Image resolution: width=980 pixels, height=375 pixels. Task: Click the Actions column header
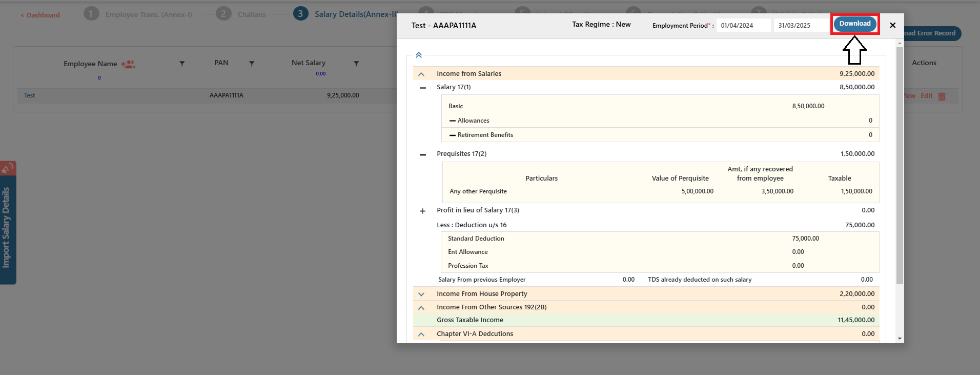924,63
